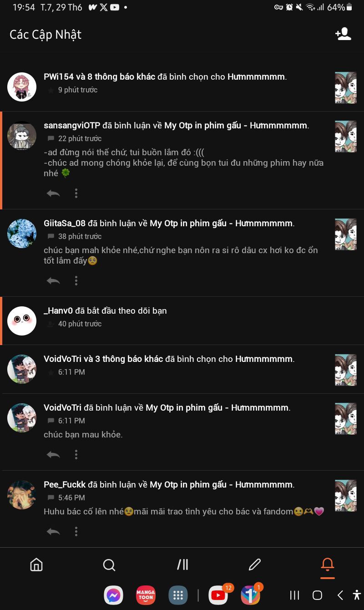Tap the sansangviOTP username

(72, 126)
